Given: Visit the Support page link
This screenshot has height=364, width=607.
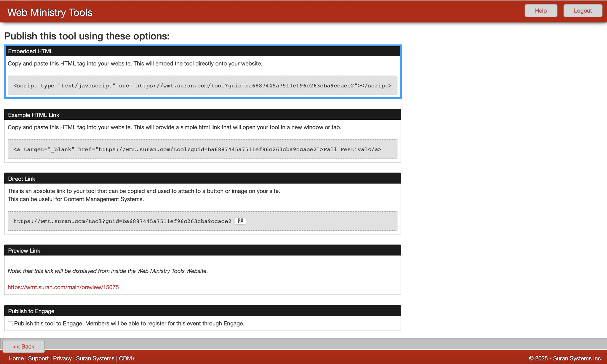Looking at the screenshot, I should 39,358.
